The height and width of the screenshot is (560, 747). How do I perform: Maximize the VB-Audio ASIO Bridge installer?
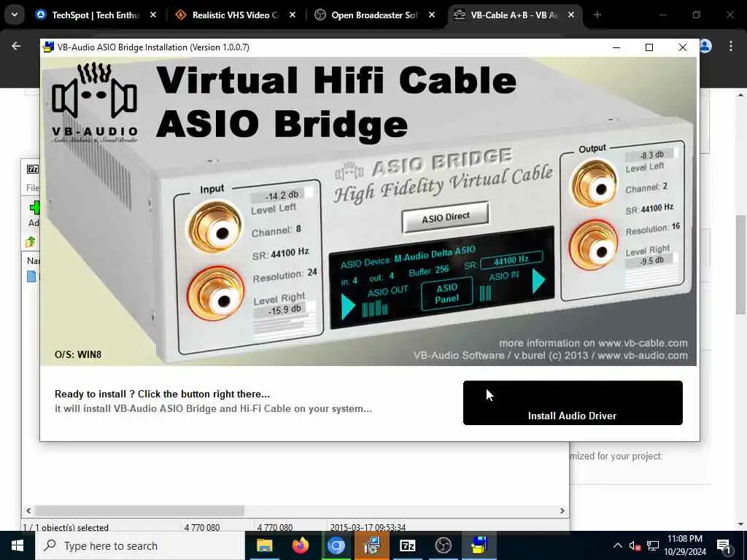[649, 47]
